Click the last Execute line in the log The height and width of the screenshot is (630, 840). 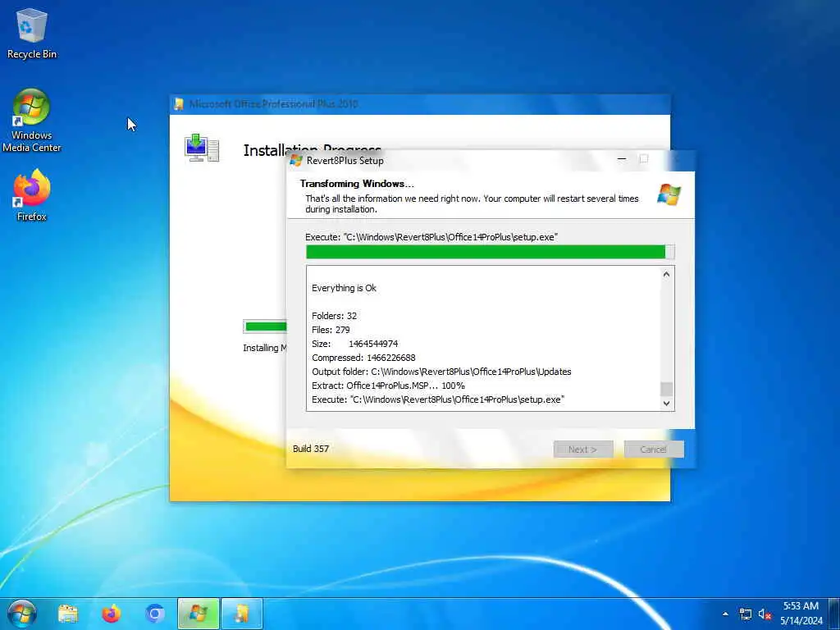[x=438, y=399]
